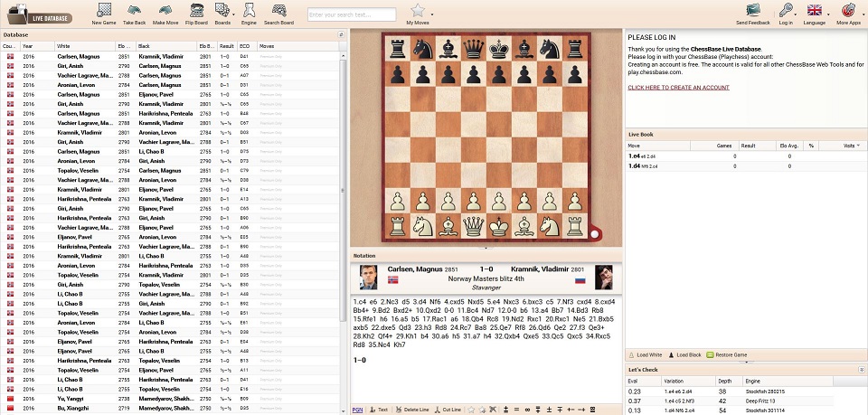The image size is (868, 415).
Task: Insert the equal position symbol
Action: coord(516,410)
